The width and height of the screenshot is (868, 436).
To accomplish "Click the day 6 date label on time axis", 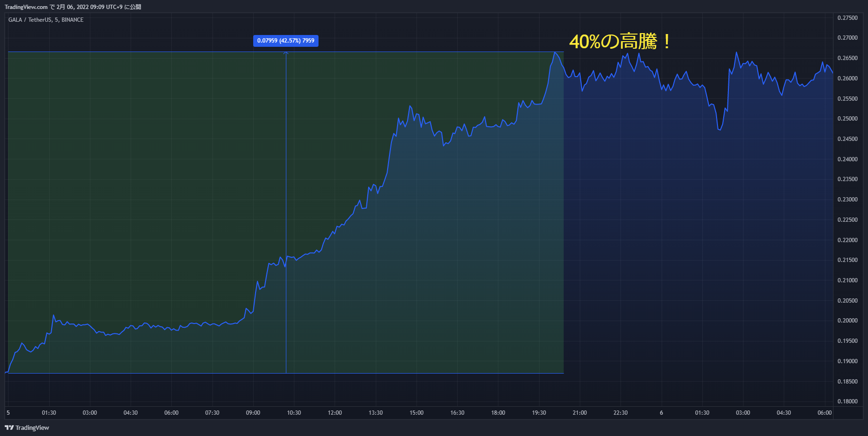I will point(661,413).
